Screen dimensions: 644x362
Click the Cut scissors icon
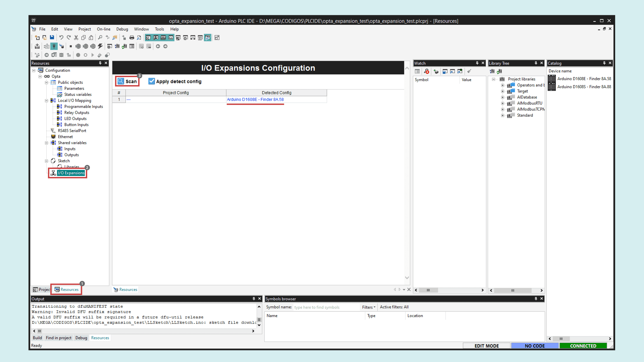pyautogui.click(x=76, y=38)
